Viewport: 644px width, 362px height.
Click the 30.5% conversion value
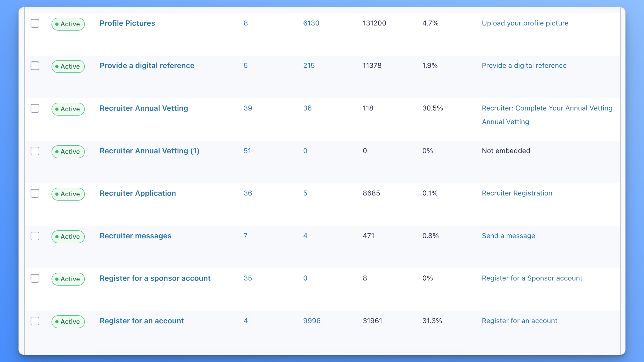click(x=433, y=108)
